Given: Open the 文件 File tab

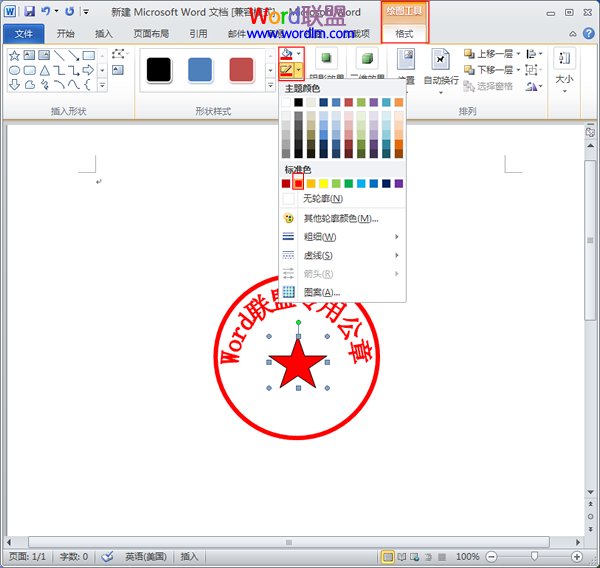Looking at the screenshot, I should click(23, 34).
